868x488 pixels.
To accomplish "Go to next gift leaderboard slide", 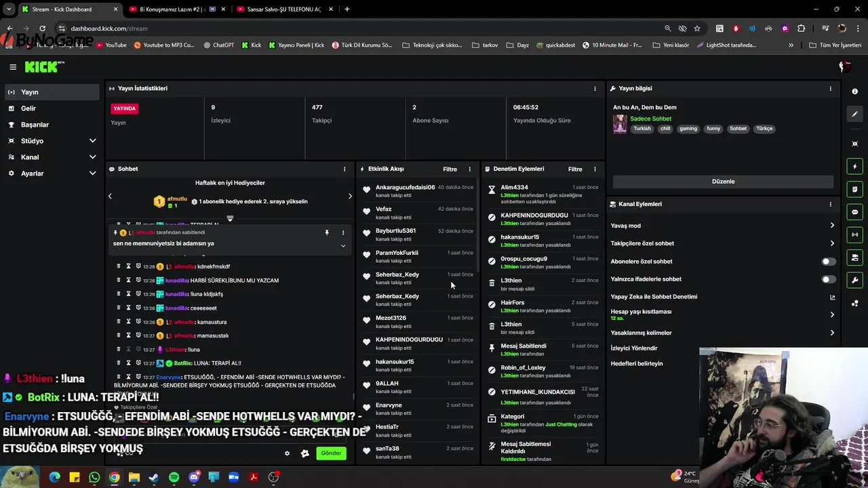I will [350, 196].
